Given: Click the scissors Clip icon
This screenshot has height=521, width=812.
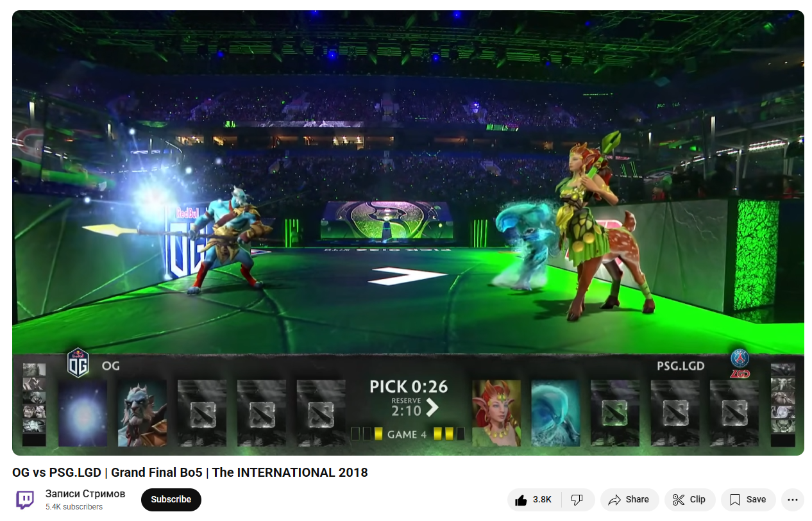Looking at the screenshot, I should coord(679,500).
